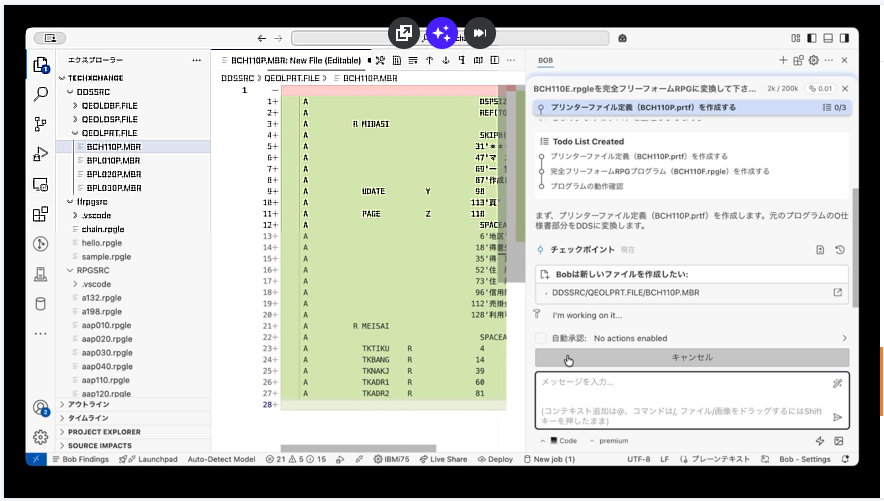Click the add image icon below message box

(x=839, y=441)
